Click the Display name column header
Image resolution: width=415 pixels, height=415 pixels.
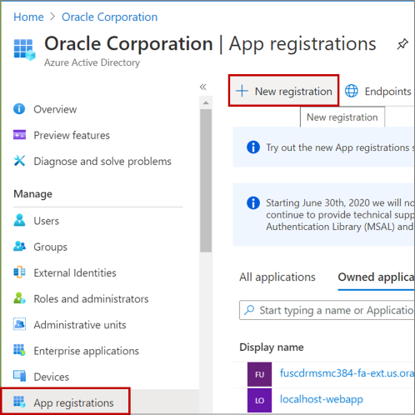point(271,347)
